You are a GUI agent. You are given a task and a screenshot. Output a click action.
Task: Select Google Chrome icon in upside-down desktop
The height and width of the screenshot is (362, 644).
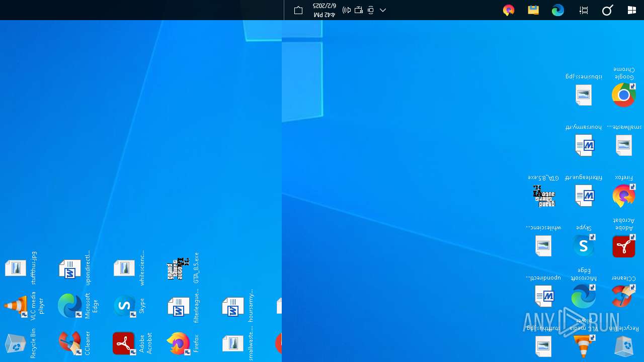[x=624, y=95]
